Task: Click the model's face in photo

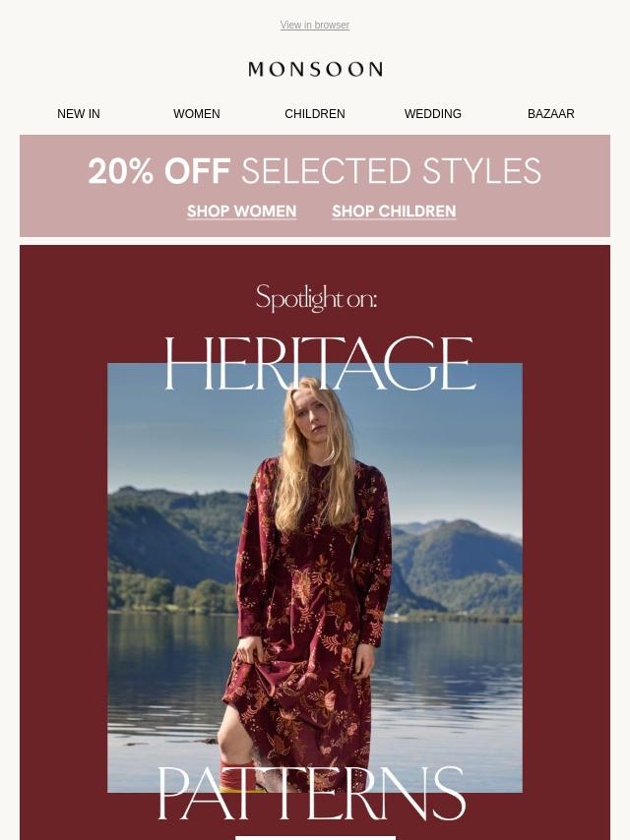Action: point(315,413)
